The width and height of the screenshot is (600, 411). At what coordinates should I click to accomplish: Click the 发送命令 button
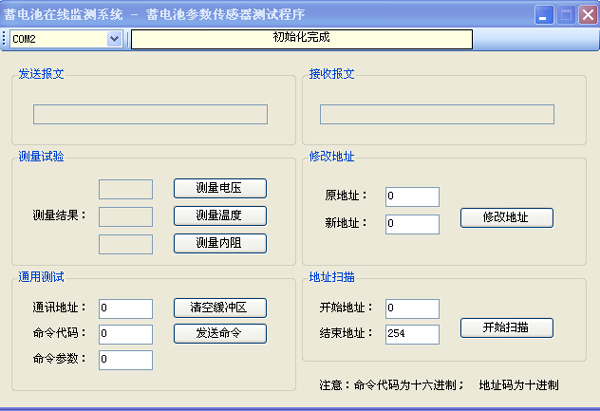click(x=220, y=333)
